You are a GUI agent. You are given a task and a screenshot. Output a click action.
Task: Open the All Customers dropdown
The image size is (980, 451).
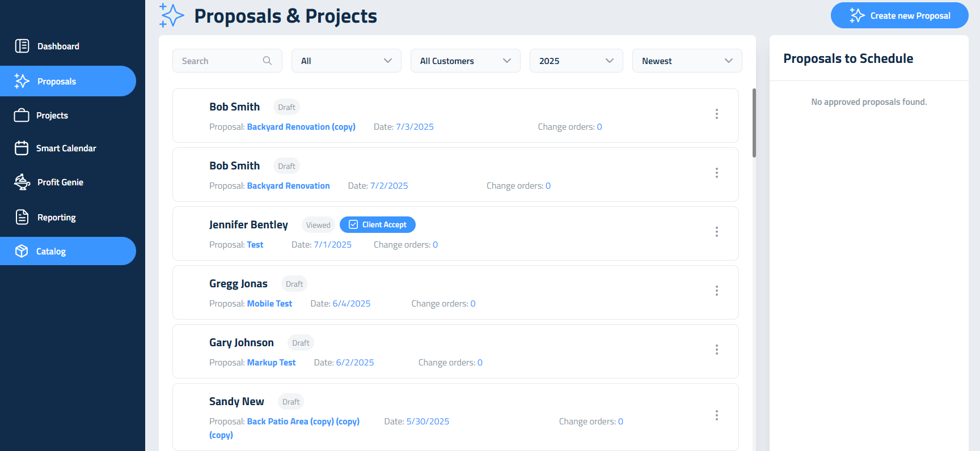[x=465, y=61]
